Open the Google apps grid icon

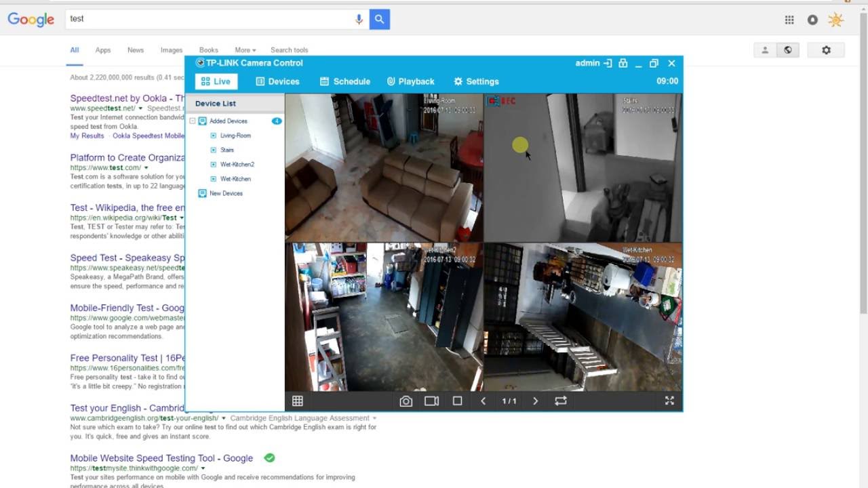[789, 20]
